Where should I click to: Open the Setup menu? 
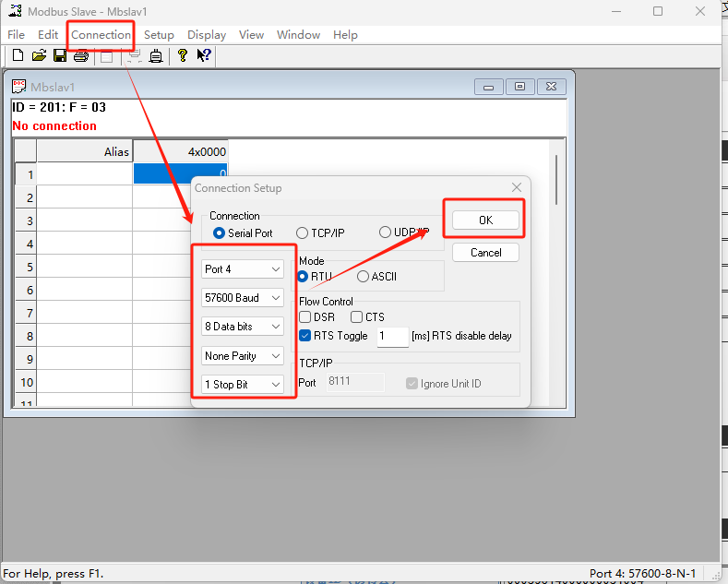click(x=159, y=35)
